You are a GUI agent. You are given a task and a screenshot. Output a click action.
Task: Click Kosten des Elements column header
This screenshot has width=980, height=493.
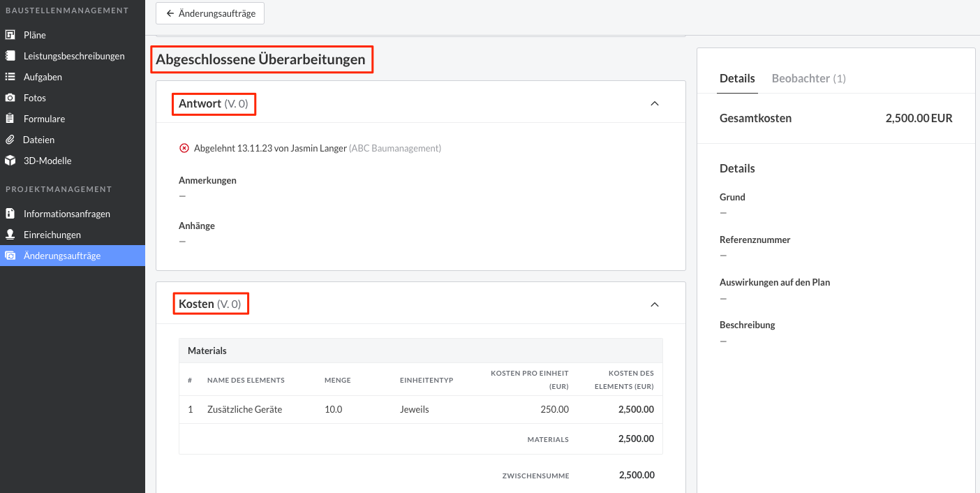click(624, 380)
